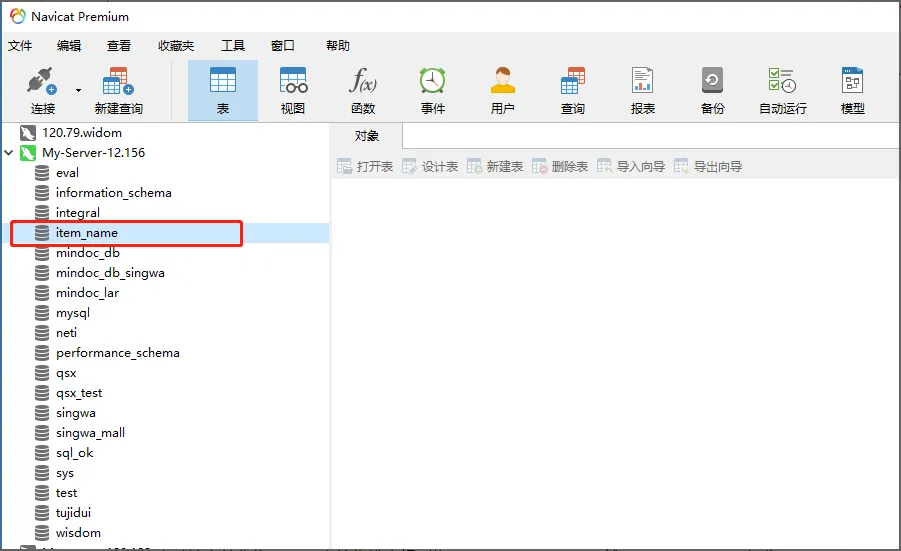Image resolution: width=901 pixels, height=551 pixels.
Task: Open the View (查看) menu
Action: [119, 45]
